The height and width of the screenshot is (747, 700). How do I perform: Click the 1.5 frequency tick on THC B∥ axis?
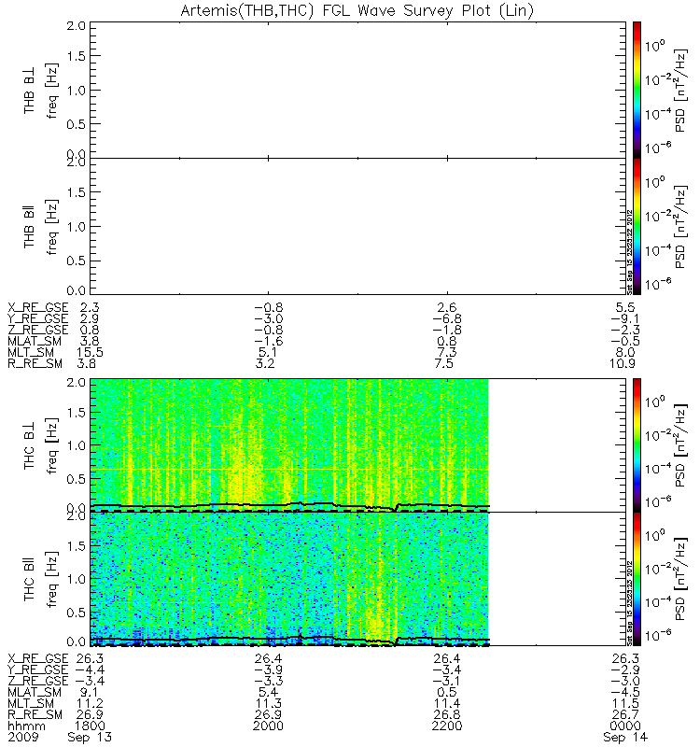76,546
